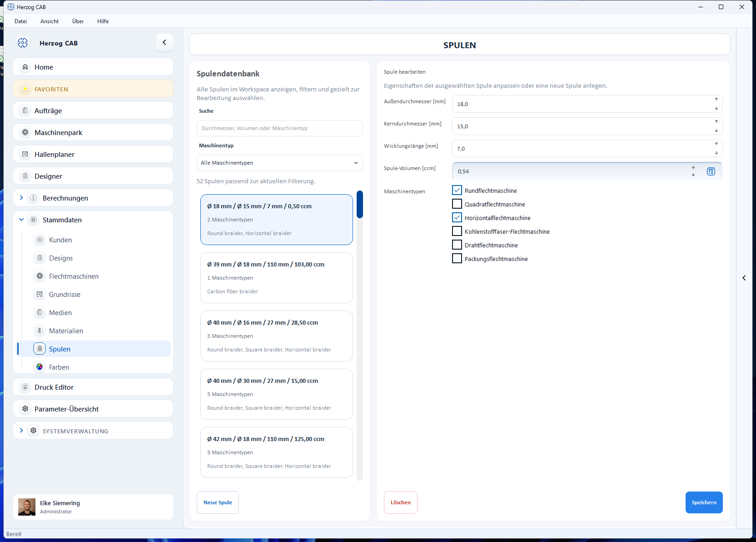Screen dimensions: 756x542
Task: Click the Herzog CAB logo icon in sidebar
Action: (23, 43)
